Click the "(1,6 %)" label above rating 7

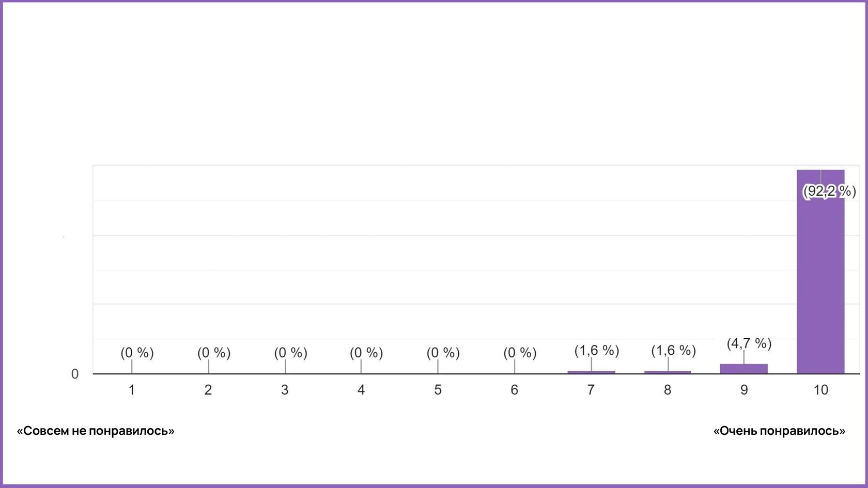pos(597,351)
